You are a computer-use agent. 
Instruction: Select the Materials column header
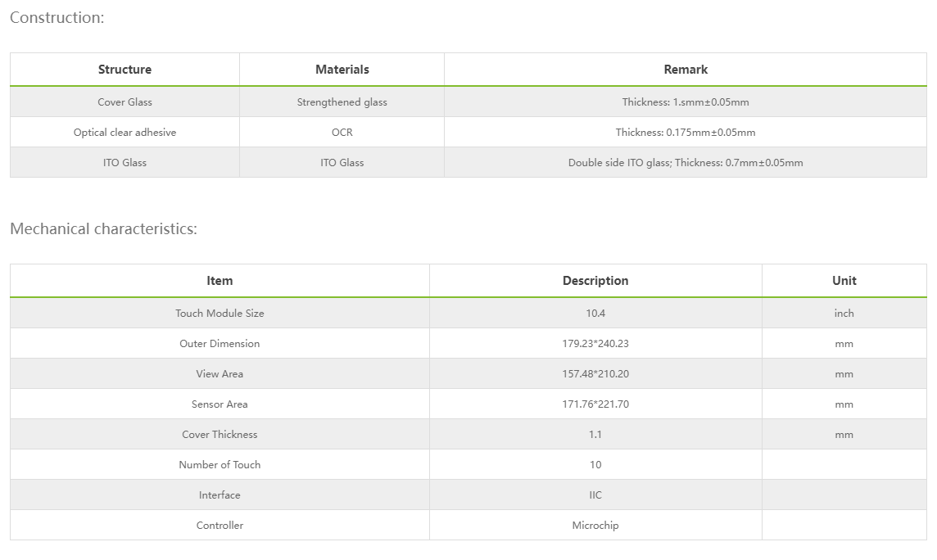342,70
